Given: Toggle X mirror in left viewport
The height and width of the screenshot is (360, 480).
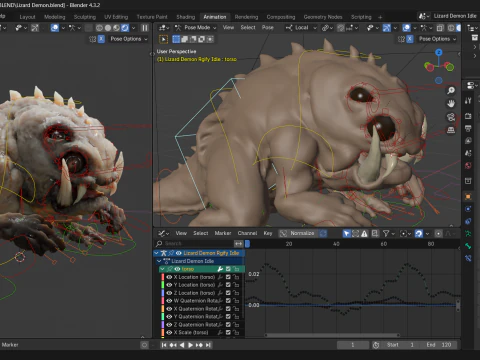Looking at the screenshot, I should pyautogui.click(x=101, y=39).
